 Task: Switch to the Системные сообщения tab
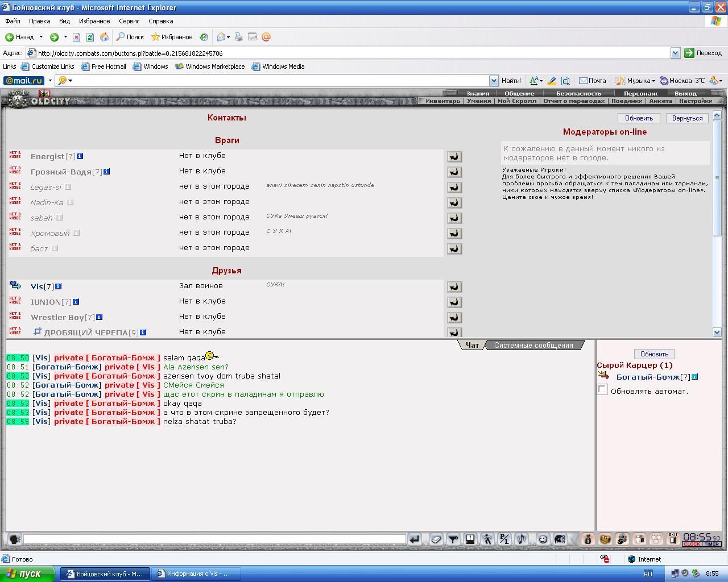pos(533,345)
